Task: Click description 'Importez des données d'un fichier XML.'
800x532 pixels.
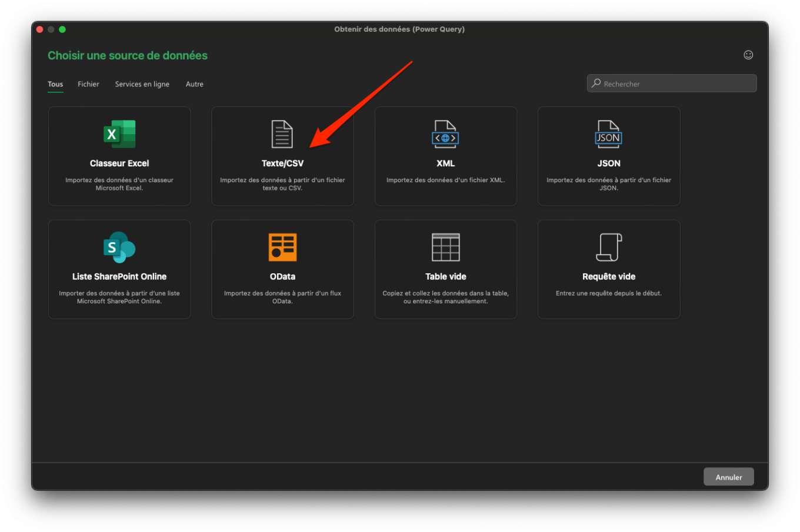Action: [x=445, y=180]
